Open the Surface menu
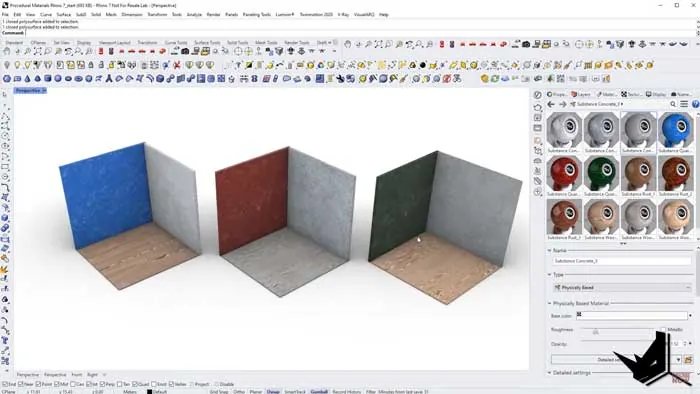This screenshot has width=700, height=394. tap(63, 14)
